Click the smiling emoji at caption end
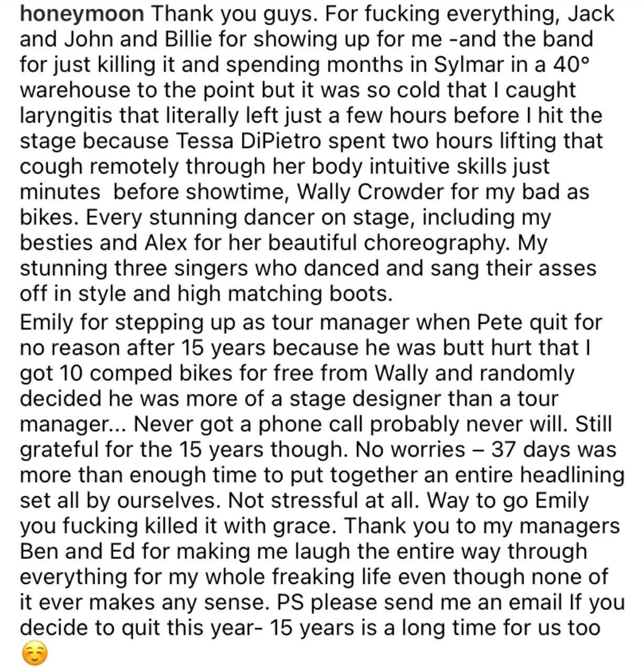The width and height of the screenshot is (644, 672). point(34,654)
